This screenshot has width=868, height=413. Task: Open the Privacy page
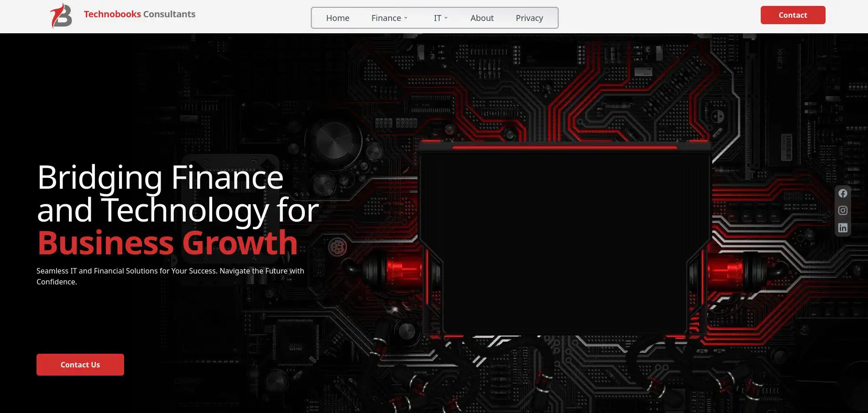529,18
